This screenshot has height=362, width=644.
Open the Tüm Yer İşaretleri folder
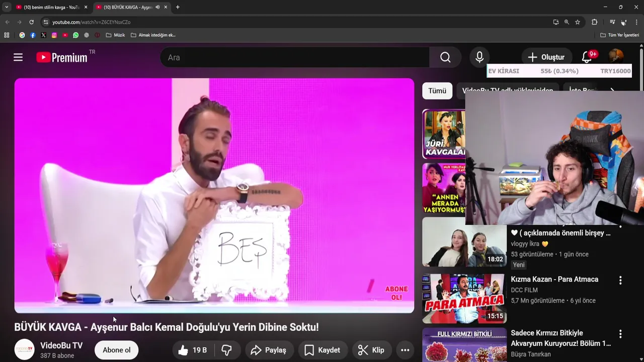619,35
